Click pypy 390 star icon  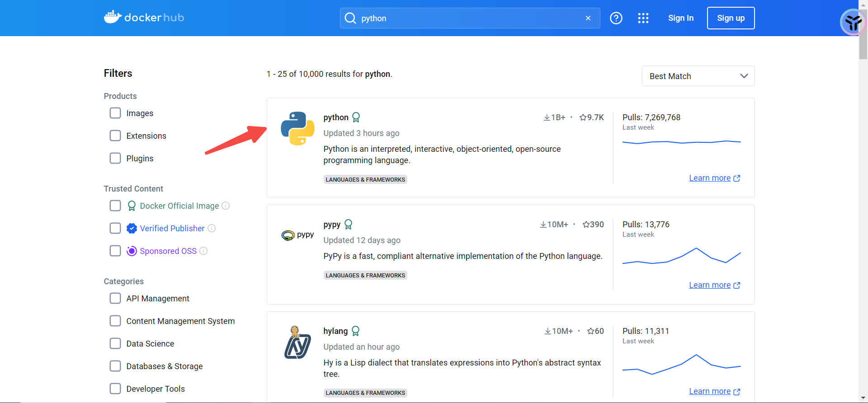point(586,225)
